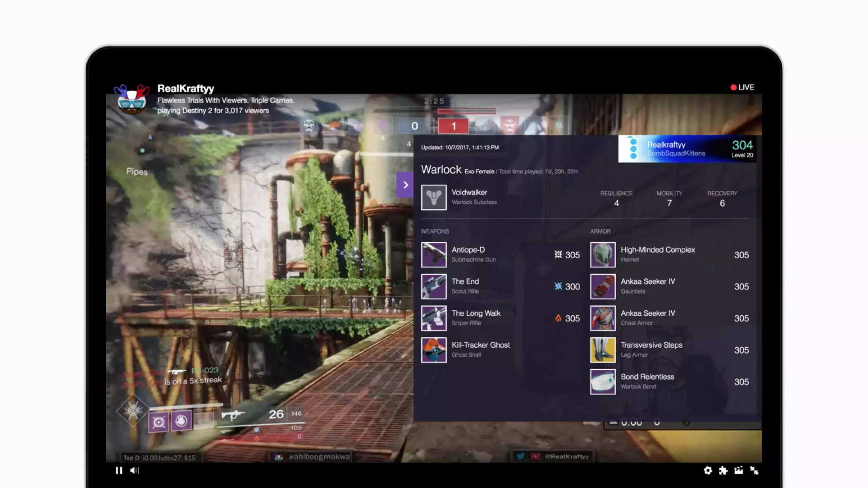Viewport: 868px width, 488px height.
Task: Pause the live stream
Action: pos(119,470)
